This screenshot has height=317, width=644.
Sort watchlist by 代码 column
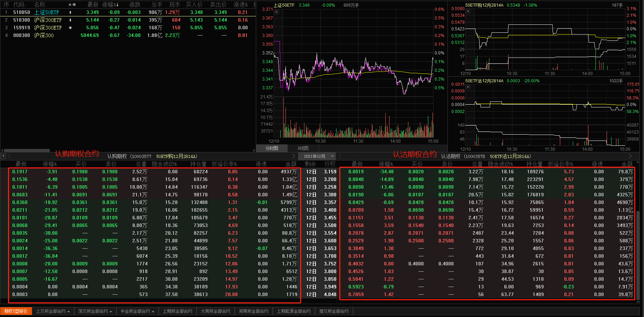[x=19, y=5]
